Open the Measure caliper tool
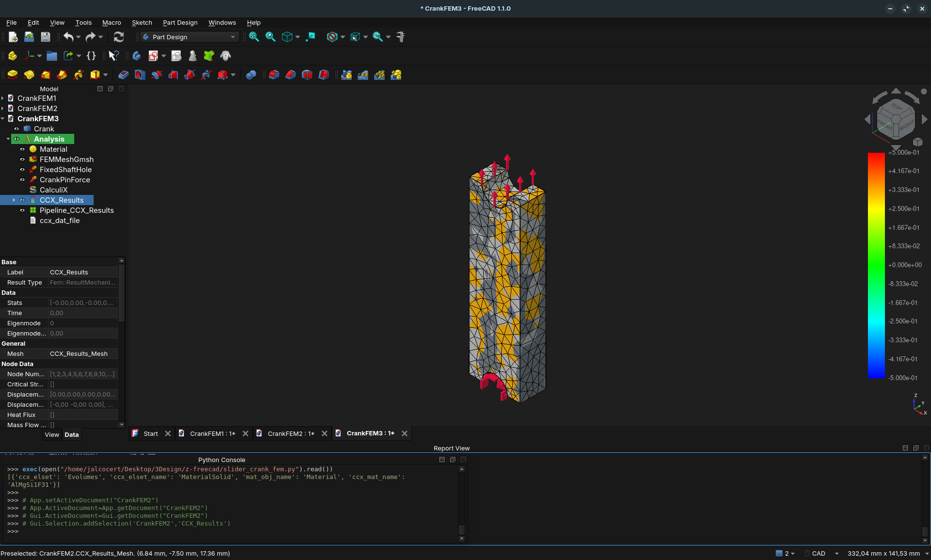The width and height of the screenshot is (931, 560). click(401, 37)
